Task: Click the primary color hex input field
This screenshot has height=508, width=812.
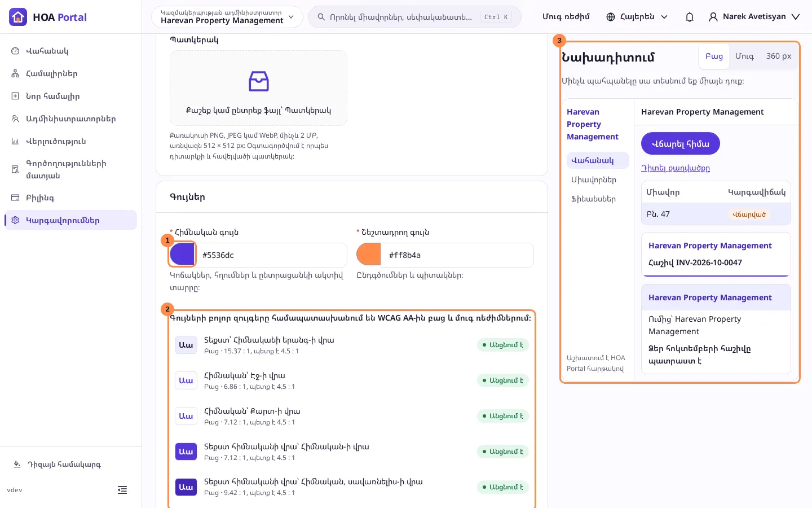Action: (271, 255)
